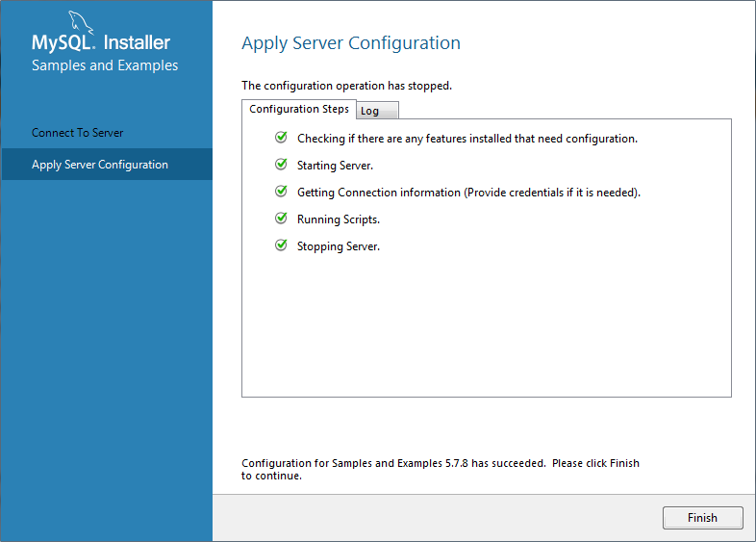Click 'Checking if there are any features' text

pos(467,139)
